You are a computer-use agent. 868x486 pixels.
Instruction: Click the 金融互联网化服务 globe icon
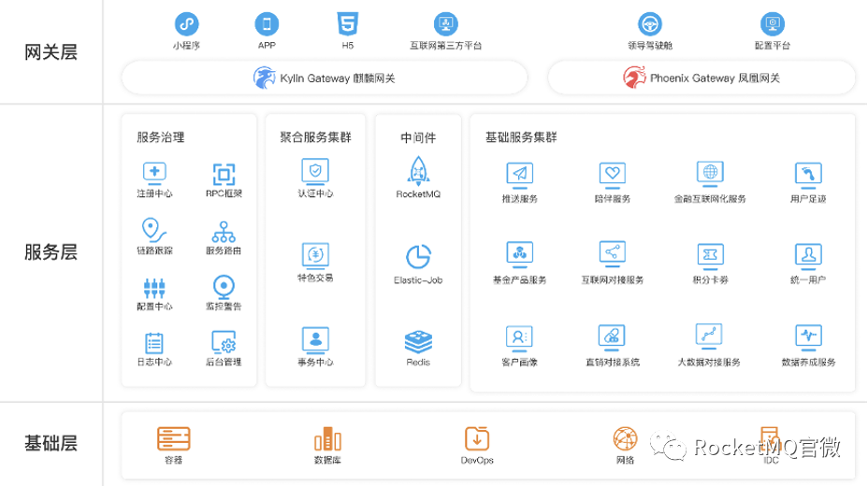pos(710,174)
